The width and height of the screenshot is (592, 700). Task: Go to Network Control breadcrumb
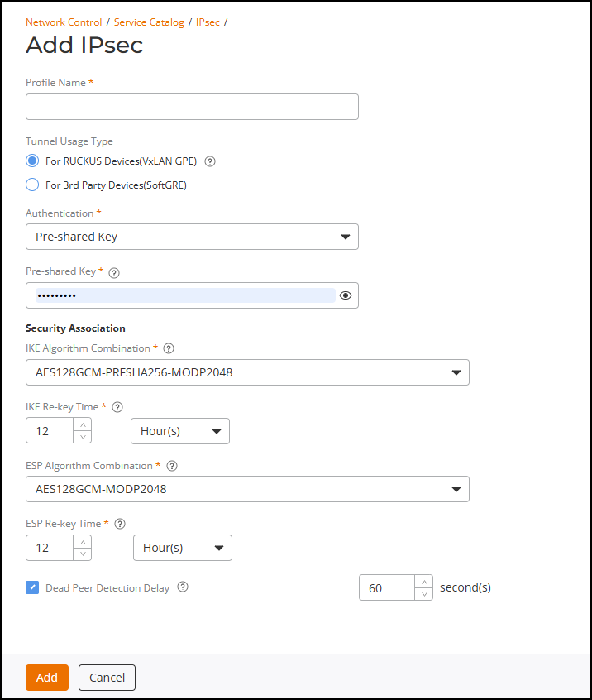[x=64, y=22]
